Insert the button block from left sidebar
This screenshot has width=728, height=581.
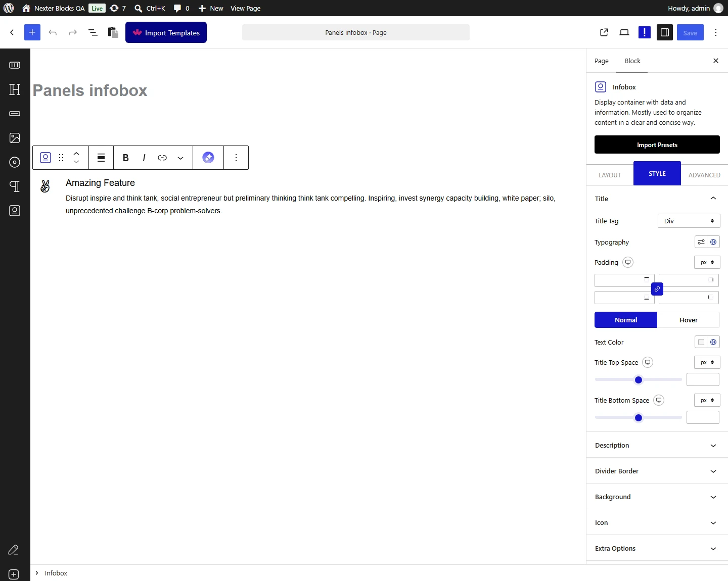click(15, 114)
